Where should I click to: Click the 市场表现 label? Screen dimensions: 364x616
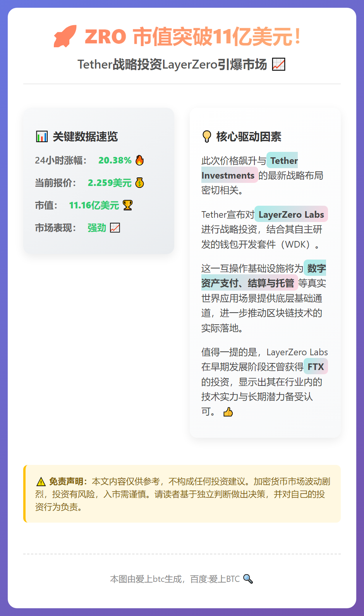56,227
